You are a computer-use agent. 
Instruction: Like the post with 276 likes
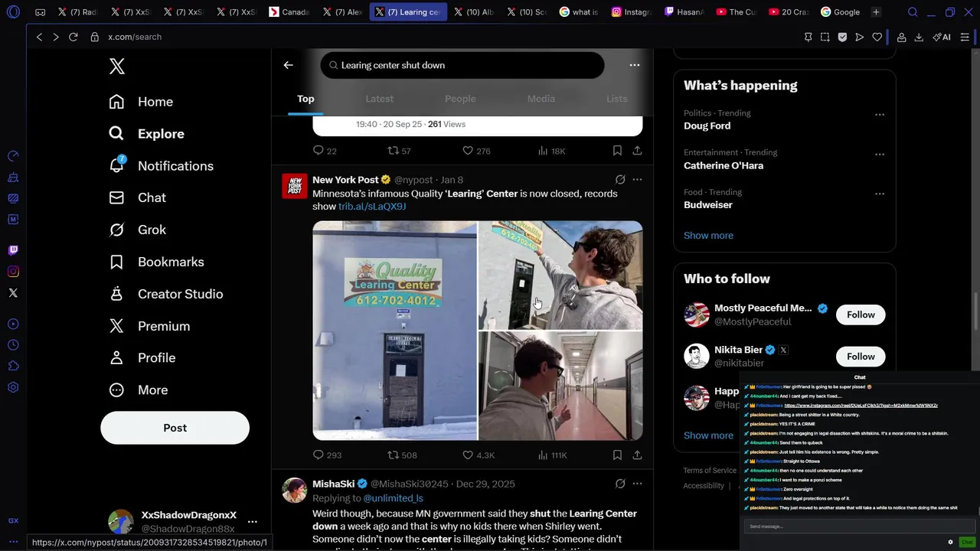(x=476, y=151)
